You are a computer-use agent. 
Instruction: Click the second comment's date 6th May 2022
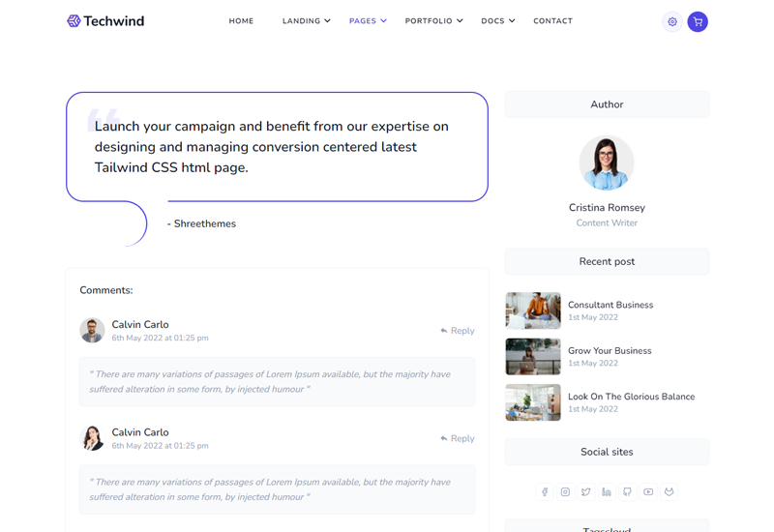pyautogui.click(x=160, y=446)
